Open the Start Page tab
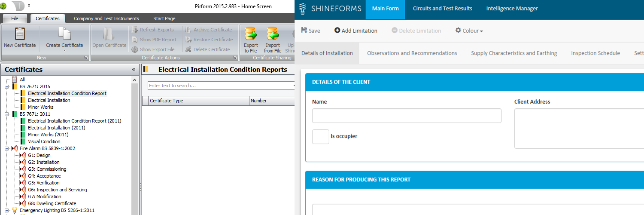Viewport: 644px width, 215px height. click(x=164, y=18)
